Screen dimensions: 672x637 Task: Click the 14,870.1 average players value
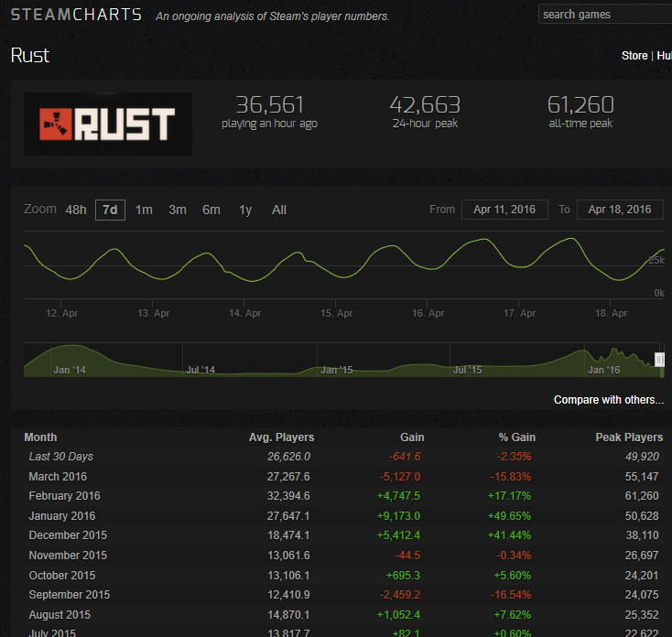tap(288, 615)
